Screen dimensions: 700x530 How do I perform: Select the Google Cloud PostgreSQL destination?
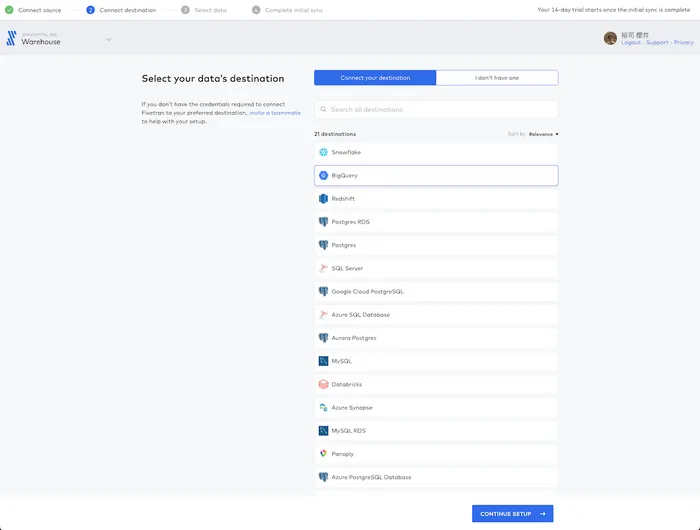click(x=436, y=292)
